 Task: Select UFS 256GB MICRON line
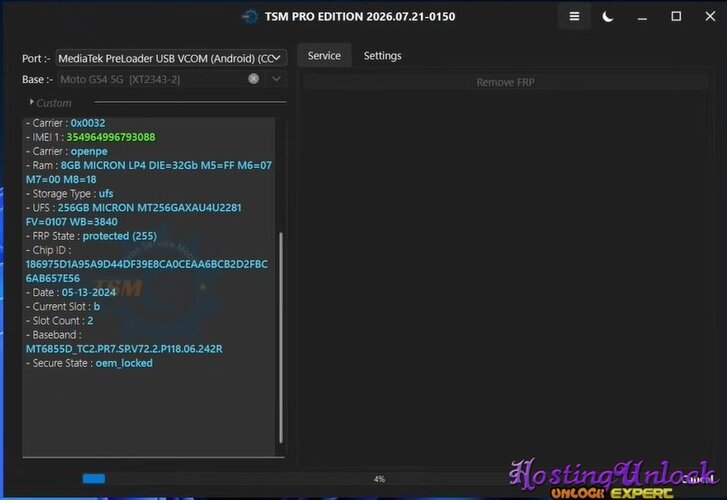click(134, 215)
